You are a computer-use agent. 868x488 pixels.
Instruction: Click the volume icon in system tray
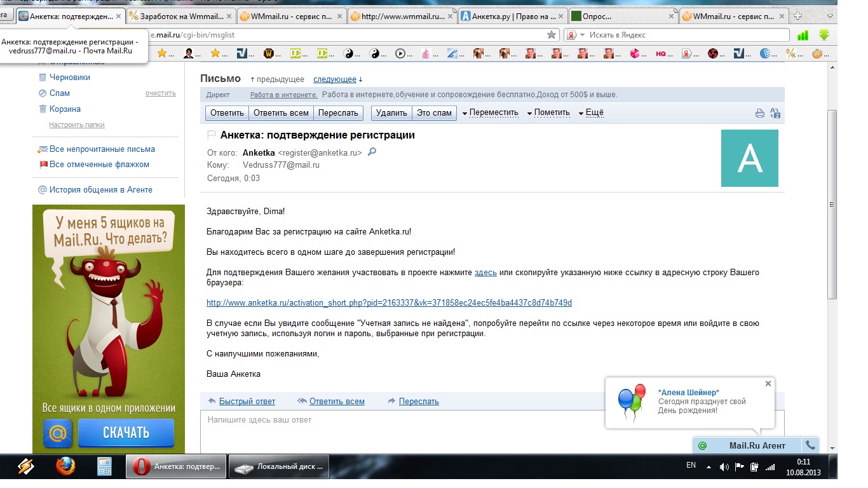[724, 467]
